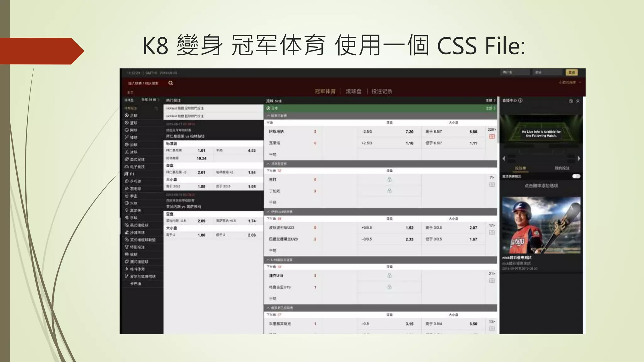Switch to the 投注单 bet slip tab
Screen dimensions: 644x362
[520, 168]
